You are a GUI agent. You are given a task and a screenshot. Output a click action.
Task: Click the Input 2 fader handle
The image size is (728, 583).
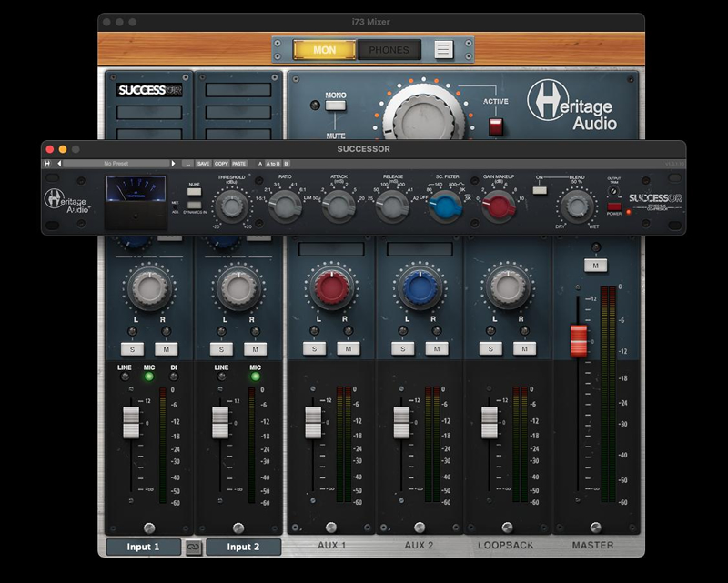[x=220, y=422]
